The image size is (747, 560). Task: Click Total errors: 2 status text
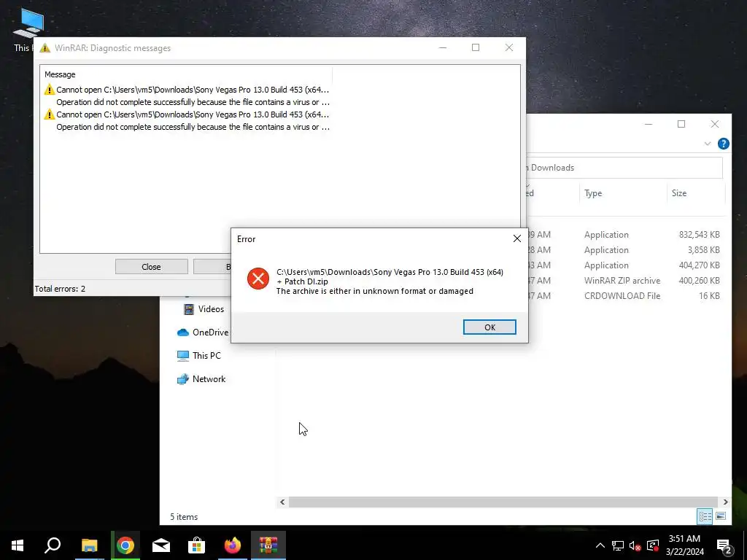pos(60,289)
